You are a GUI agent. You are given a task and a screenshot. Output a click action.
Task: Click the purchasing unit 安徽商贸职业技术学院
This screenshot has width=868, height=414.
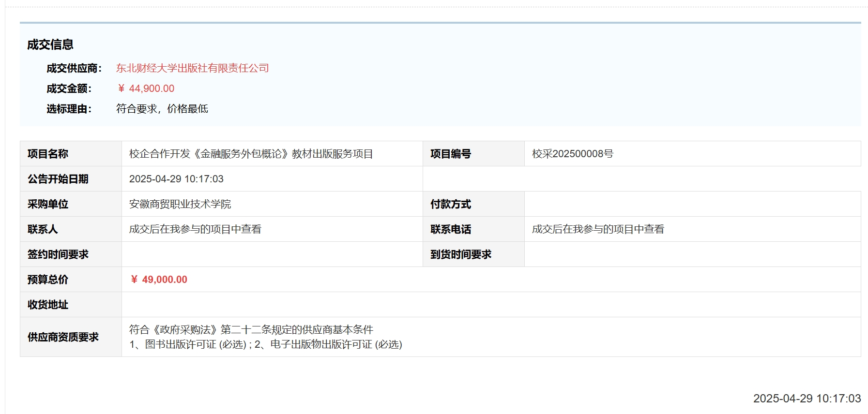tap(180, 204)
